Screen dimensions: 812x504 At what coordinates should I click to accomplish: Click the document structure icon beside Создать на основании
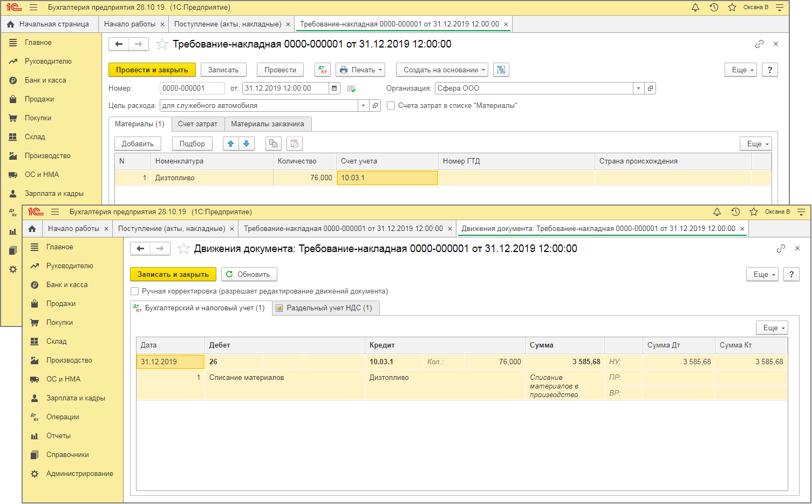501,70
